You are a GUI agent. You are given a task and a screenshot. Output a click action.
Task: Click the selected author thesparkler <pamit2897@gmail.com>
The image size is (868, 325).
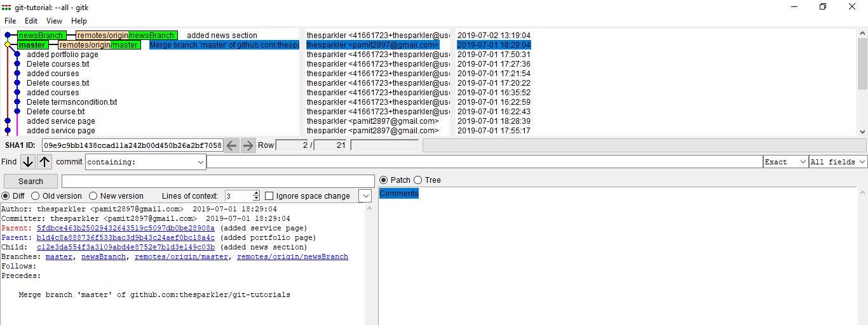pos(372,45)
